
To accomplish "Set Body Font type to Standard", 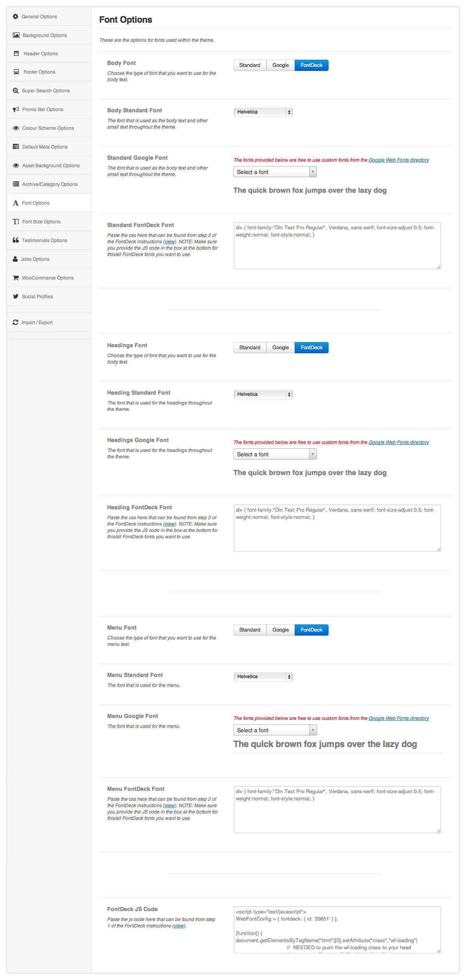I will tap(250, 65).
